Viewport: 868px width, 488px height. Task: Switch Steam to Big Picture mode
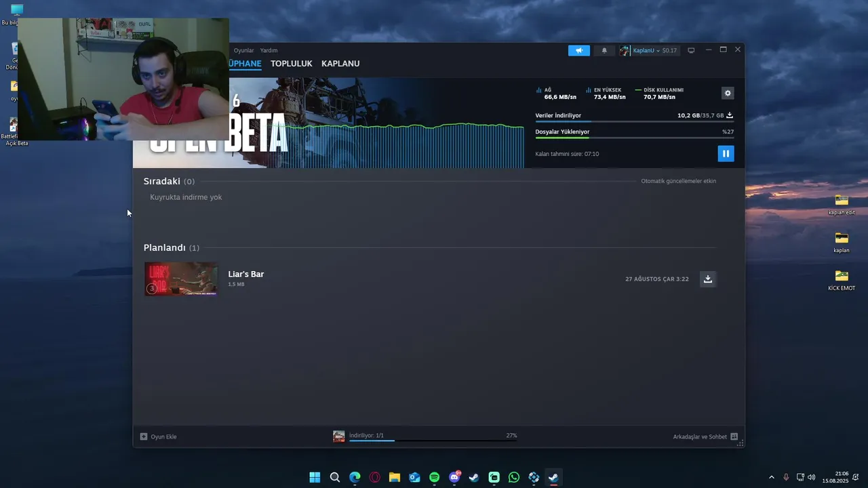(x=691, y=51)
